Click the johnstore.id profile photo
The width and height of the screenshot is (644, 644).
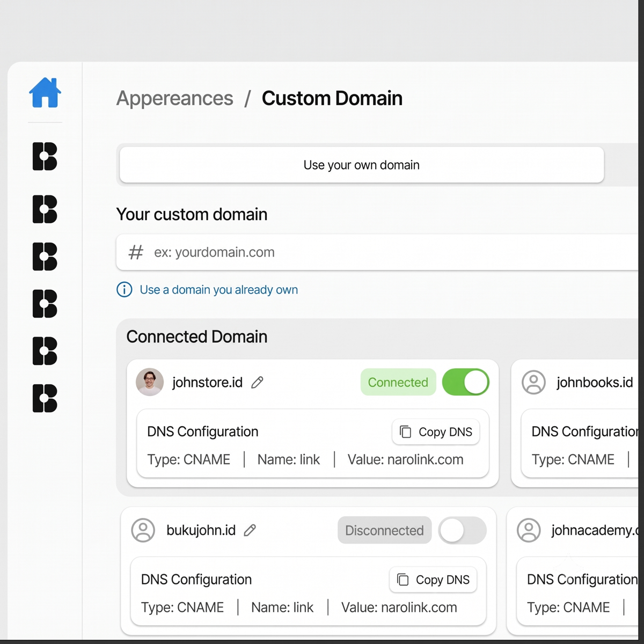pyautogui.click(x=150, y=382)
